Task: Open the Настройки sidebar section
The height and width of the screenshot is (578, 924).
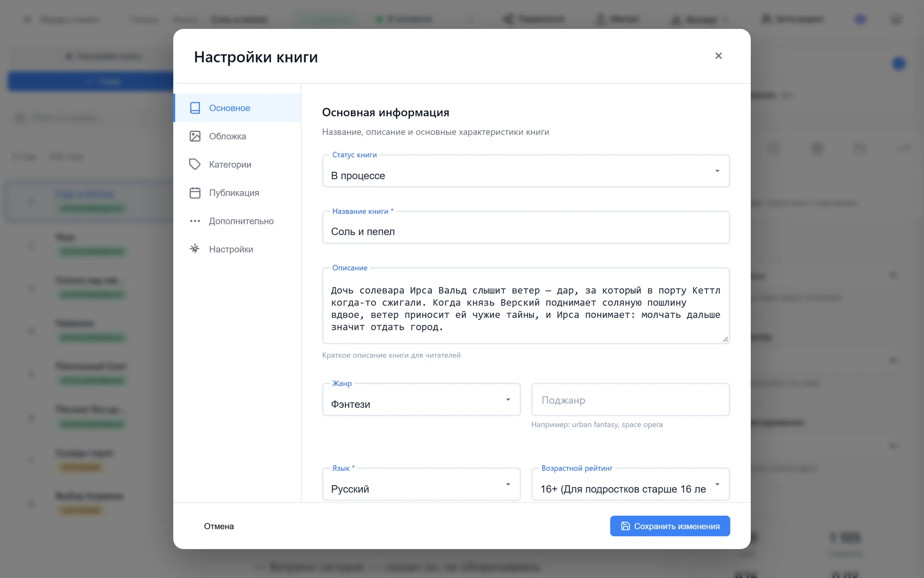Action: coord(238,249)
